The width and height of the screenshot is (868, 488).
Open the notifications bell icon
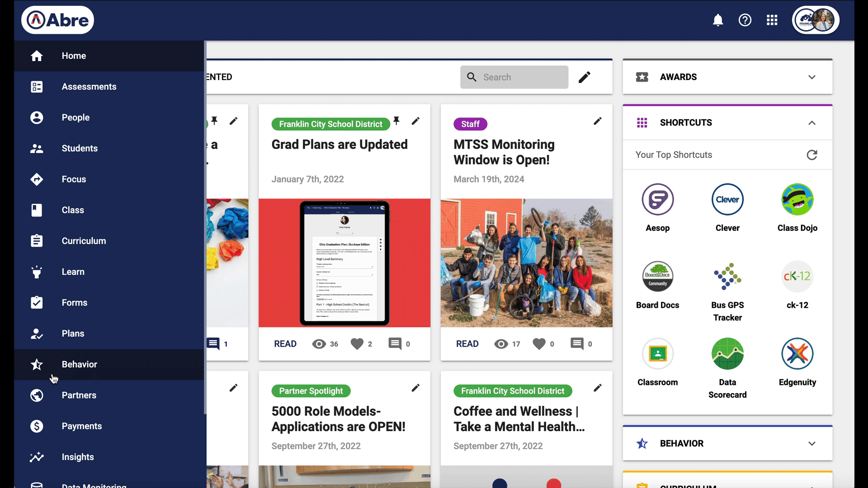[718, 20]
